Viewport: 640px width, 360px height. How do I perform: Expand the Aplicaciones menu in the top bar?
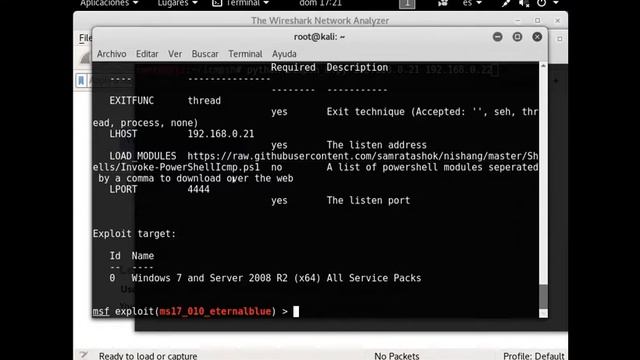click(109, 3)
